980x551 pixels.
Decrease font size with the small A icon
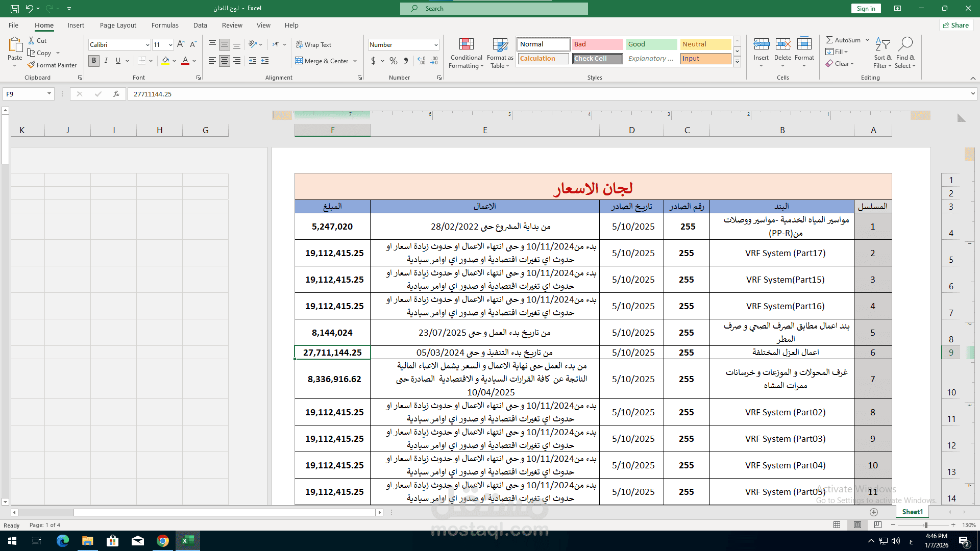pyautogui.click(x=193, y=45)
